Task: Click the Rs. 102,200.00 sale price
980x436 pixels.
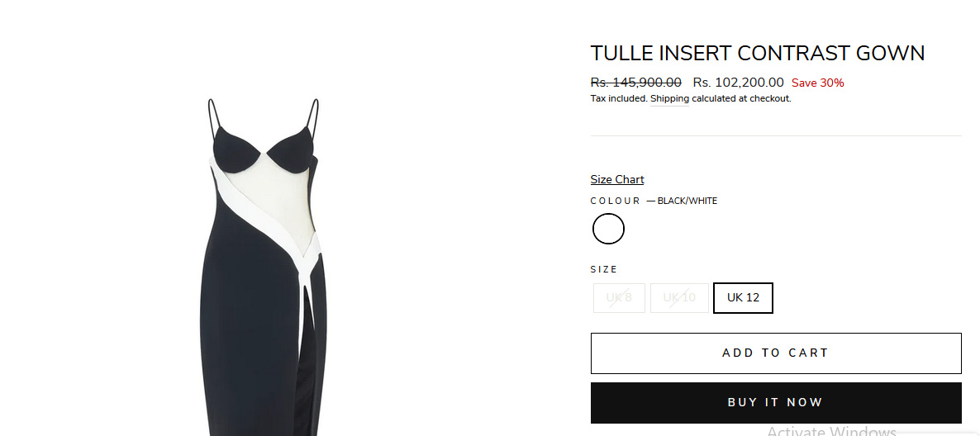Action: pos(738,83)
